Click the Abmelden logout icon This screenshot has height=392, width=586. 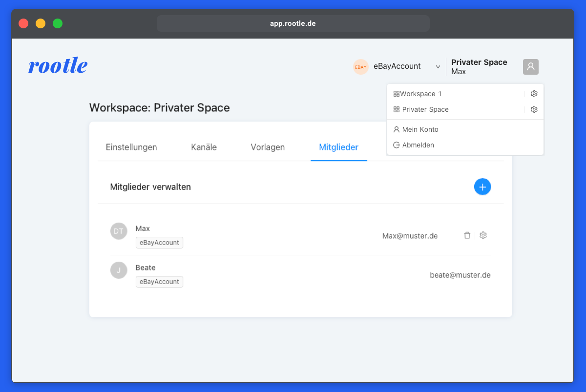point(396,144)
